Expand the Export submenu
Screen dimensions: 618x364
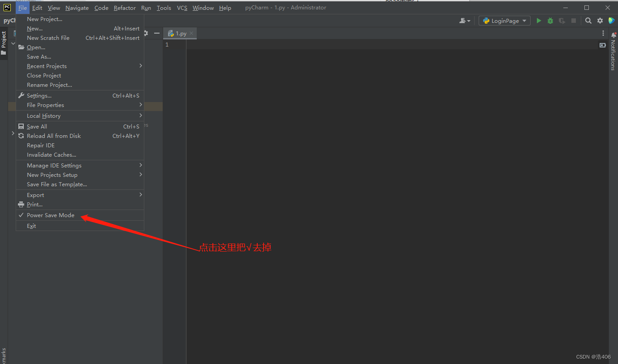(80, 195)
